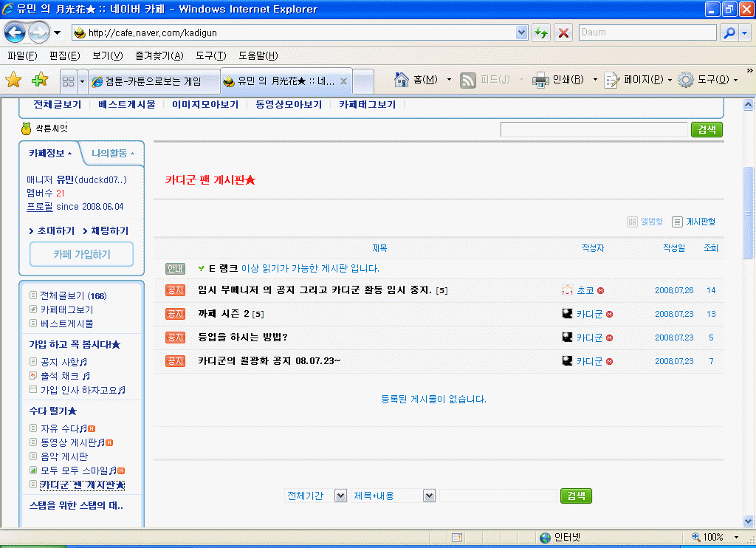This screenshot has height=548, width=756.
Task: Click the Refresh page icon
Action: [542, 32]
